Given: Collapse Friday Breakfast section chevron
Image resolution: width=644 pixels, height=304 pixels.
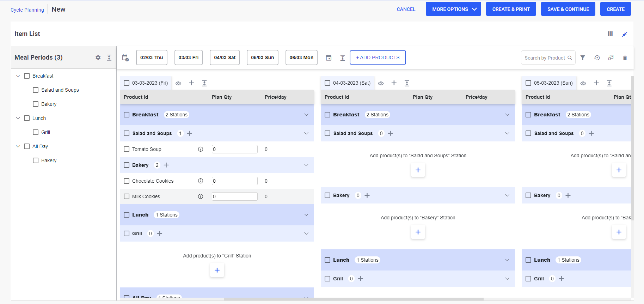Looking at the screenshot, I should (x=306, y=115).
